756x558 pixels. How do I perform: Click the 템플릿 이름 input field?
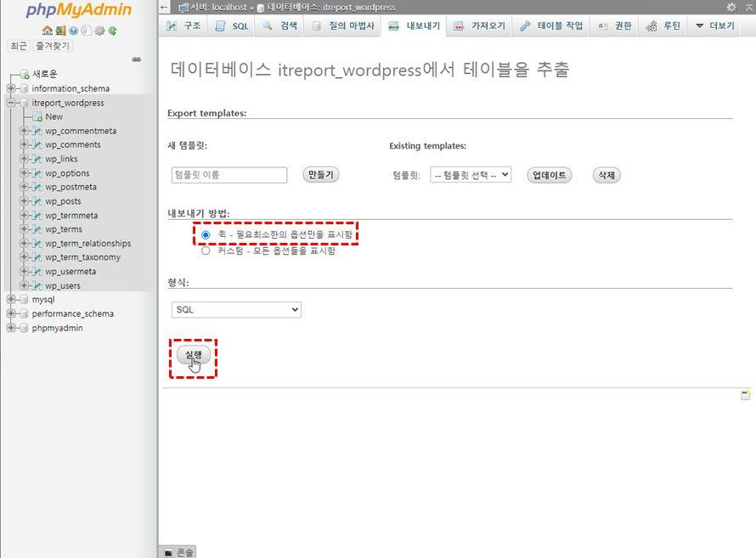coord(229,175)
